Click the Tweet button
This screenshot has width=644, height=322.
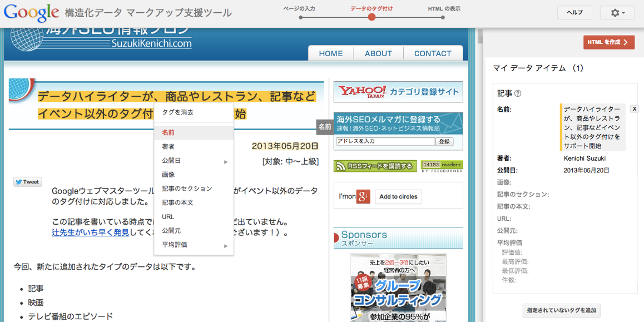pos(28,182)
